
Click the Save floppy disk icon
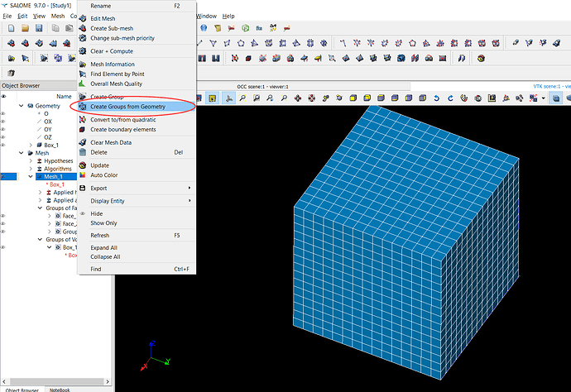coord(38,28)
